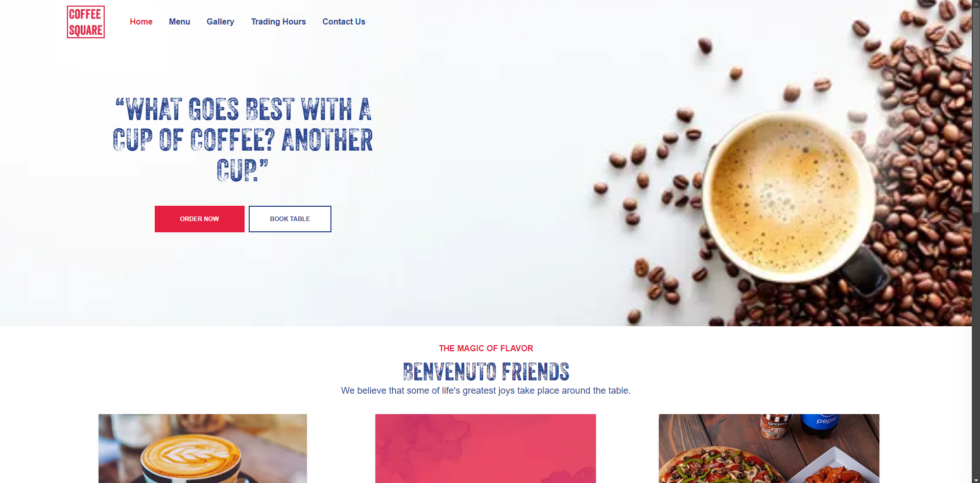Open the Home nav link

(x=141, y=21)
